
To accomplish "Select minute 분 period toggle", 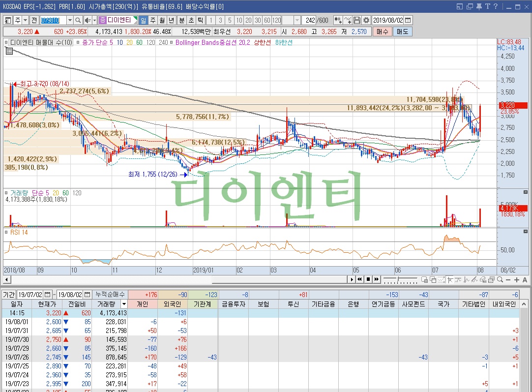I will pyautogui.click(x=182, y=20).
